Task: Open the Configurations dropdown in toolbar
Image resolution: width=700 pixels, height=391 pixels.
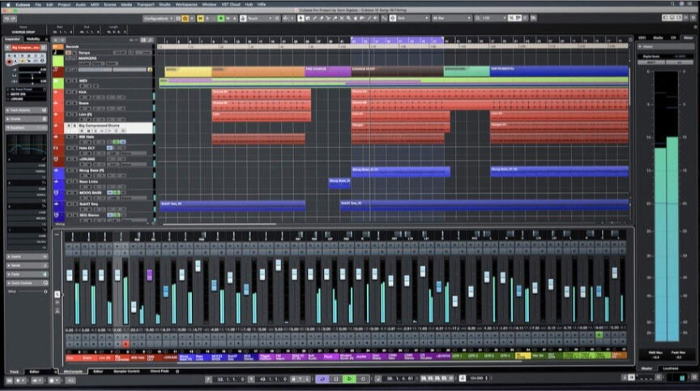Action: (158, 18)
